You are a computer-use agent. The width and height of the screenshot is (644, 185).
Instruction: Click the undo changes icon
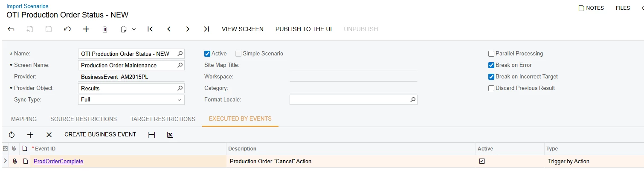pos(67,29)
